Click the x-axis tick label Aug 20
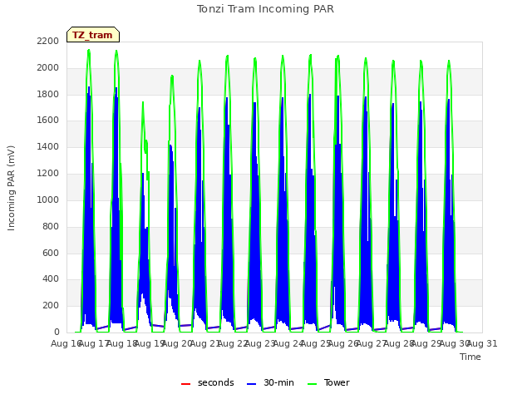The image size is (532, 399). point(177,343)
